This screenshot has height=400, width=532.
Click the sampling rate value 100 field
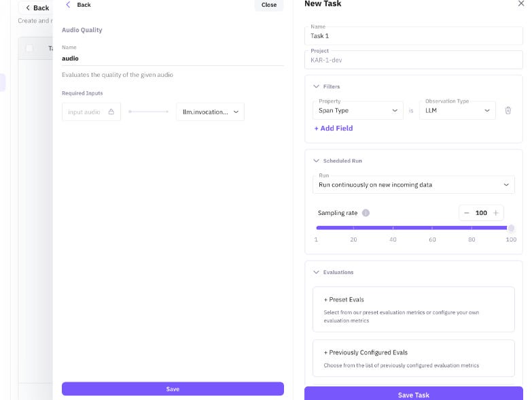pos(481,213)
